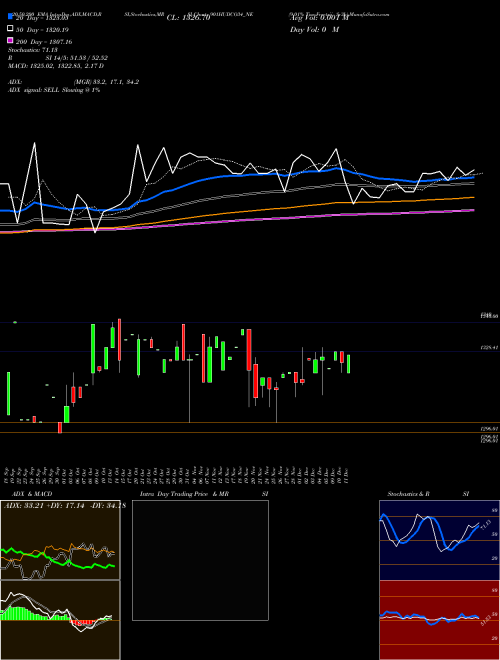Click the magenta 200 Day EMA legend swatch
Screen dimensions: 500x660
(10, 40)
